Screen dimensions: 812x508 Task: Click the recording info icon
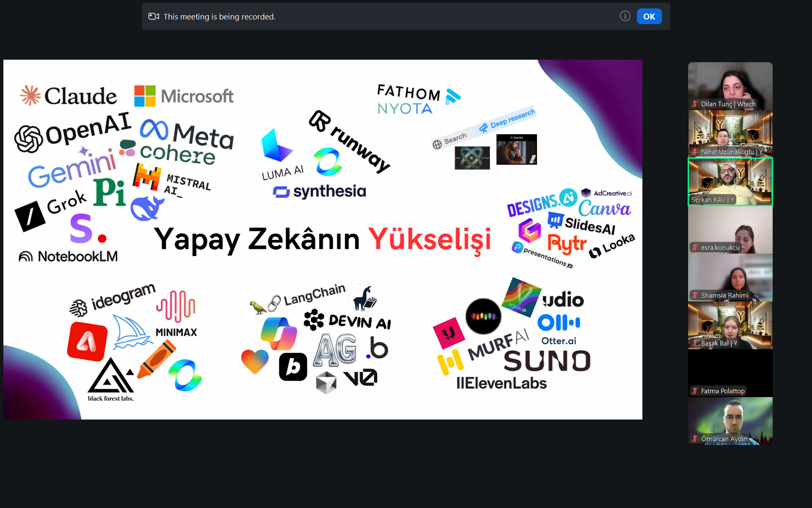click(625, 16)
